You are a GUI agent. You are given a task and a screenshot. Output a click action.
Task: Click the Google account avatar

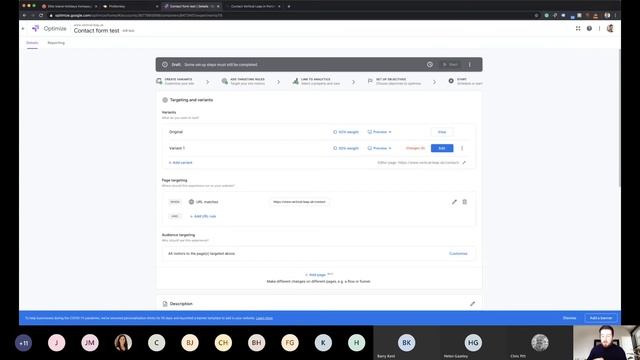(x=610, y=28)
